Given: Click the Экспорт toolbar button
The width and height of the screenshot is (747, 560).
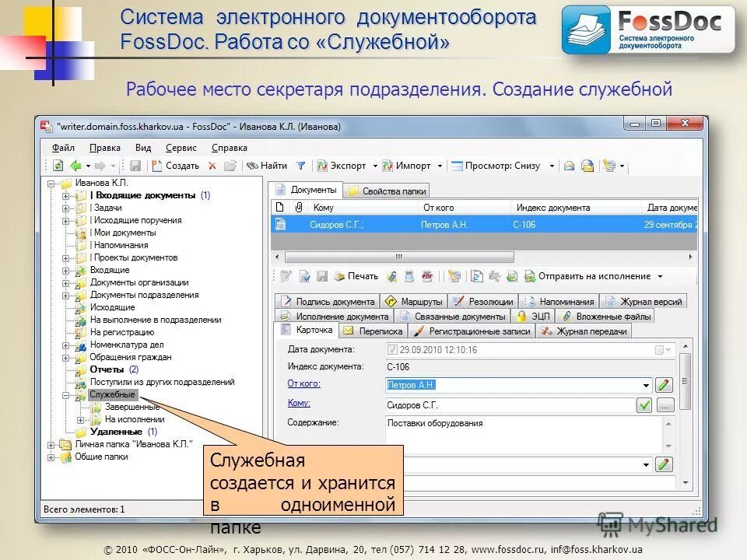Looking at the screenshot, I should point(342,166).
